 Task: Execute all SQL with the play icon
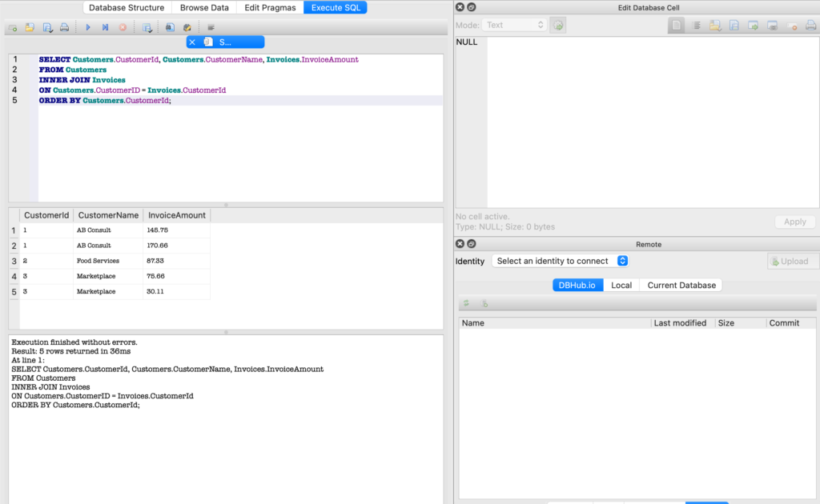click(x=88, y=27)
